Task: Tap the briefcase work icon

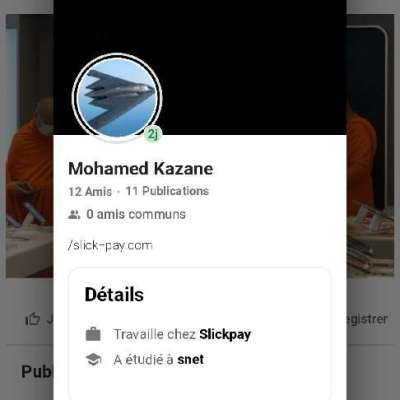Action: 93,334
